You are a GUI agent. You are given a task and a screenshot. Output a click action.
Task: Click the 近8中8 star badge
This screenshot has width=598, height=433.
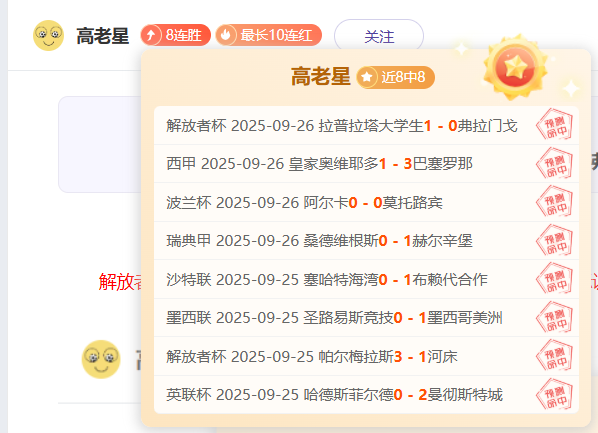point(395,77)
